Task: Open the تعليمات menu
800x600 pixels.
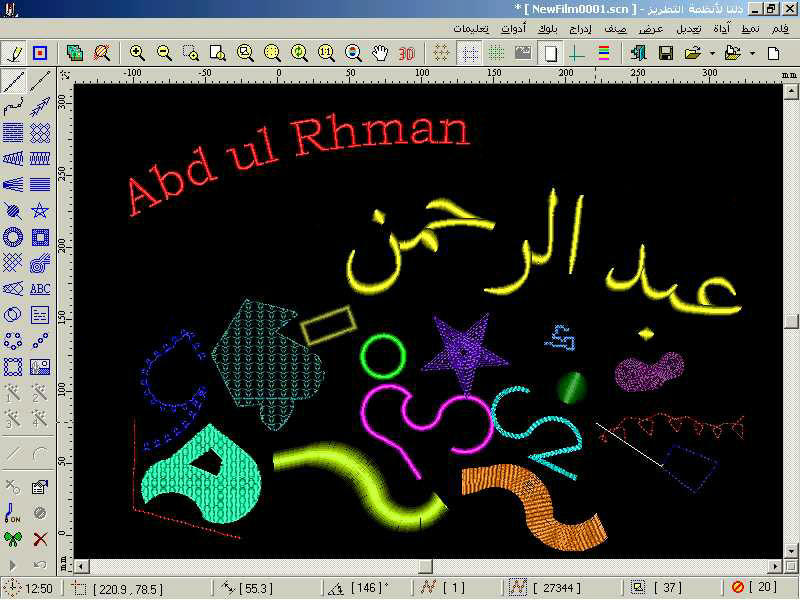Action: coord(471,29)
